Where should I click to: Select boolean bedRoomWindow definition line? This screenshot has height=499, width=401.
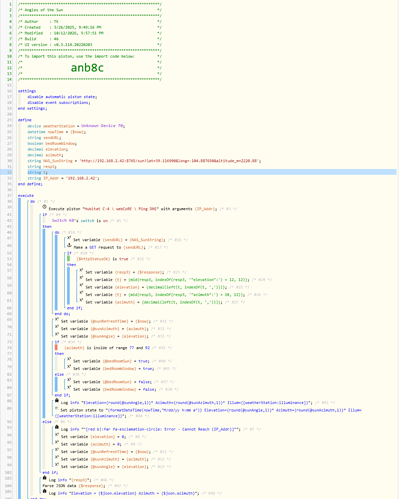(x=52, y=143)
